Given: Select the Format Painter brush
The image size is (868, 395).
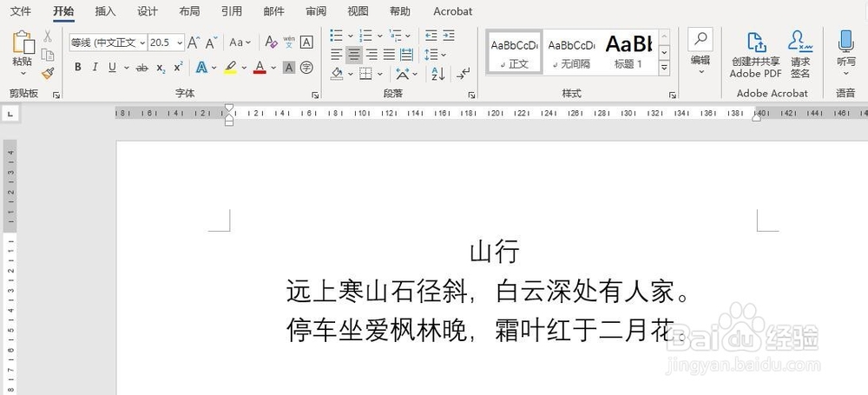Looking at the screenshot, I should [48, 73].
